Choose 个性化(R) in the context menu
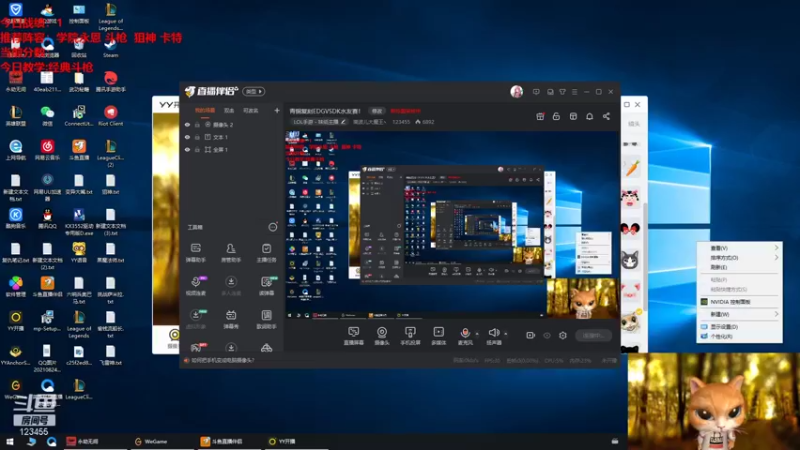This screenshot has width=800, height=450. point(740,336)
